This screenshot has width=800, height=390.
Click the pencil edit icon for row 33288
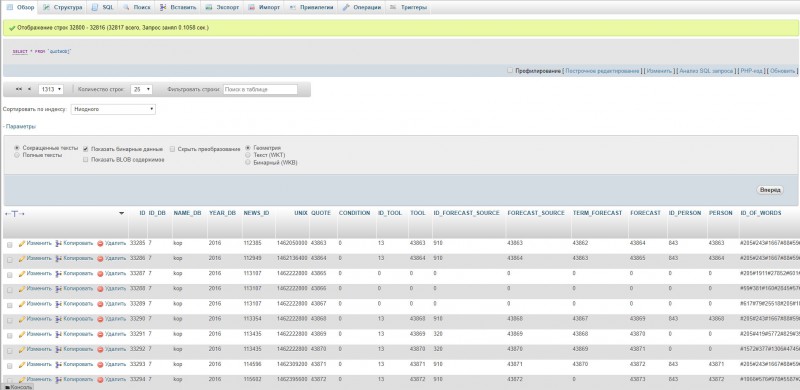(x=22, y=289)
